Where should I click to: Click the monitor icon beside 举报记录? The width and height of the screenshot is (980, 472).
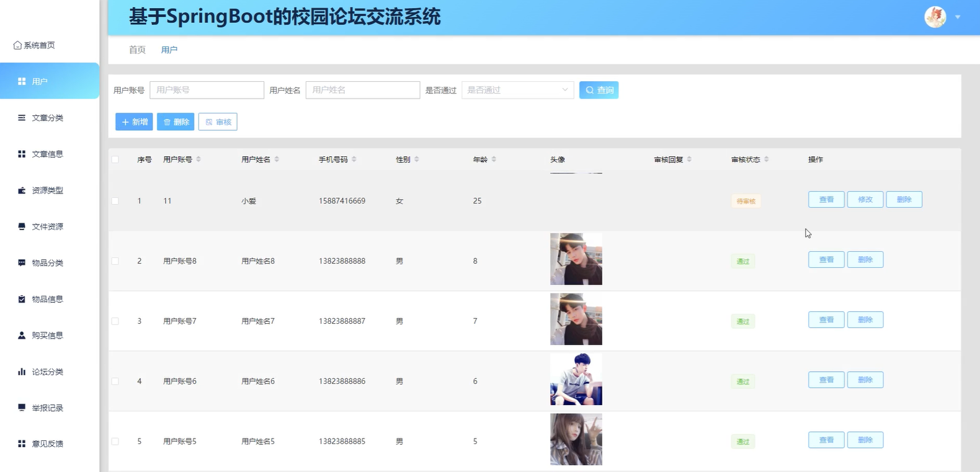click(22, 407)
